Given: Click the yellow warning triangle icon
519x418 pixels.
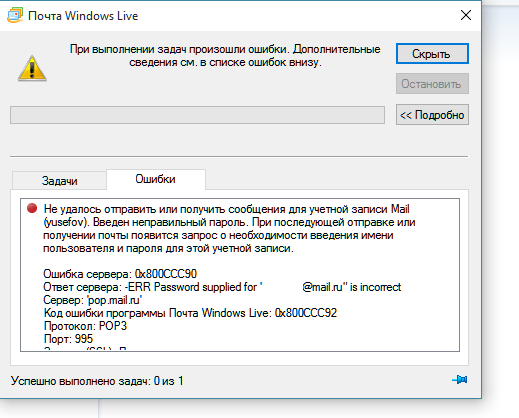Looking at the screenshot, I should tap(32, 68).
